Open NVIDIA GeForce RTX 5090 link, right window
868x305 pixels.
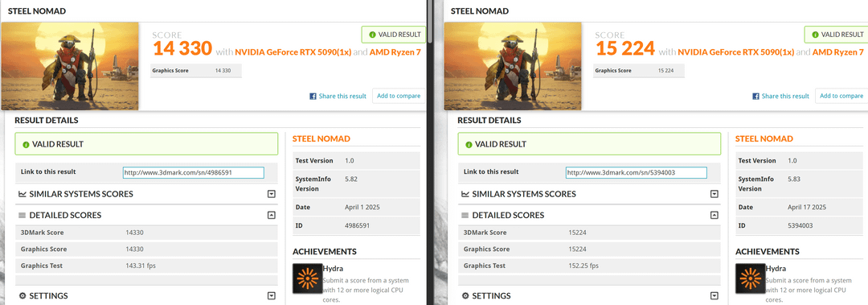click(735, 52)
